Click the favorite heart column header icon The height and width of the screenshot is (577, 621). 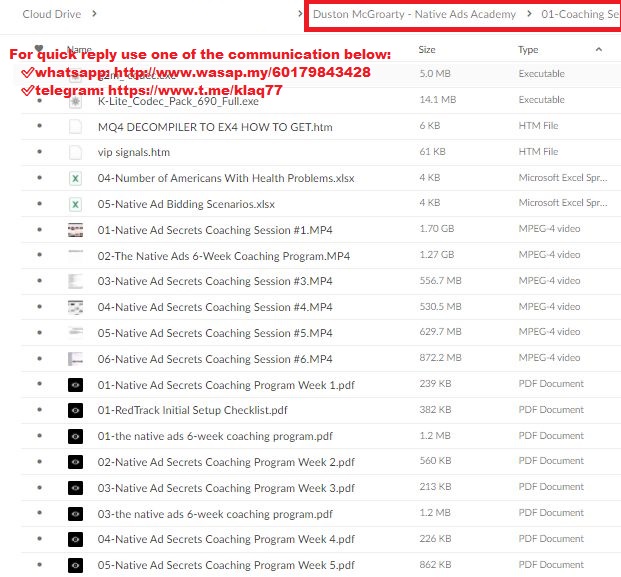(x=39, y=49)
